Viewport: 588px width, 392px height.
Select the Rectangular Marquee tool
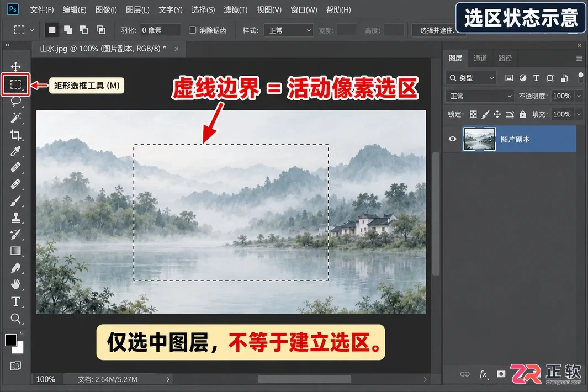click(15, 84)
